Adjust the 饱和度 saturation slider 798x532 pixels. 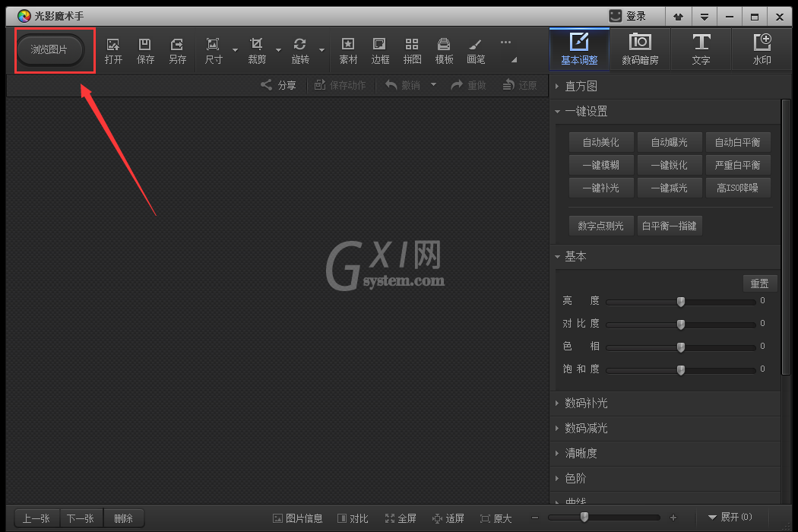coord(680,369)
